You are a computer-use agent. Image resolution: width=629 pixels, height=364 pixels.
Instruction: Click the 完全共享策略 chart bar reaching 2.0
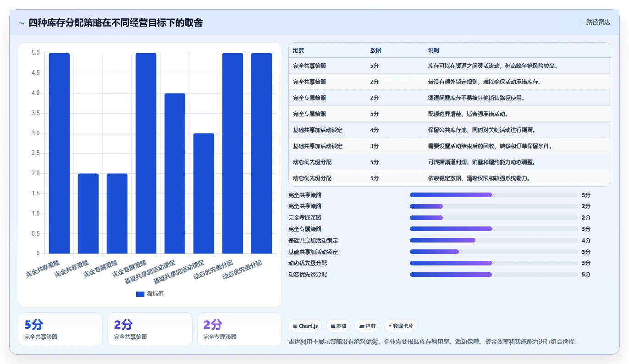coord(88,213)
